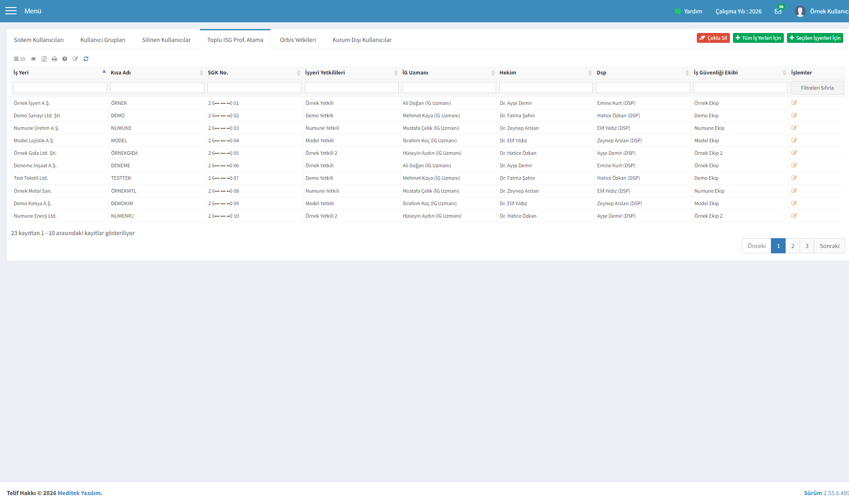Focus the SGK No. filter field
Viewport: 849px width, 504px height.
254,88
